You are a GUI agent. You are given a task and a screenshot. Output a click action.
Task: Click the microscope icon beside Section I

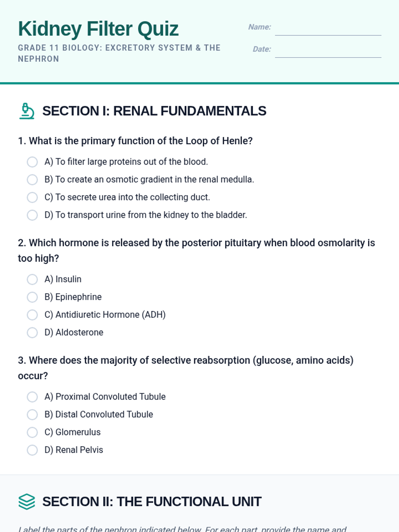[x=27, y=111]
